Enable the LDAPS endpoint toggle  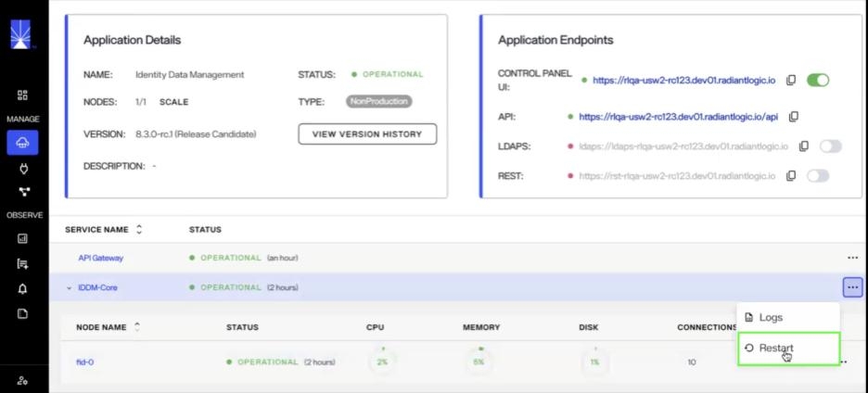[x=830, y=146]
